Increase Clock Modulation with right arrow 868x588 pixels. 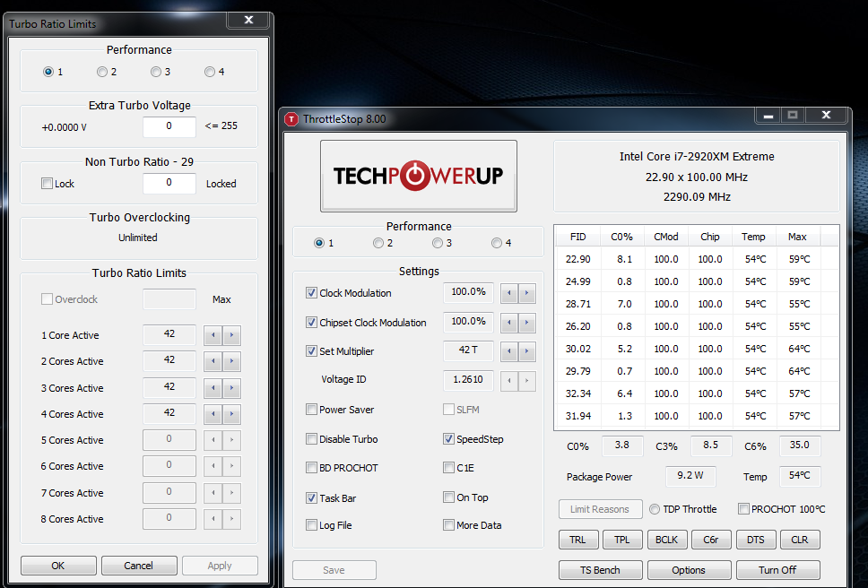pyautogui.click(x=527, y=293)
